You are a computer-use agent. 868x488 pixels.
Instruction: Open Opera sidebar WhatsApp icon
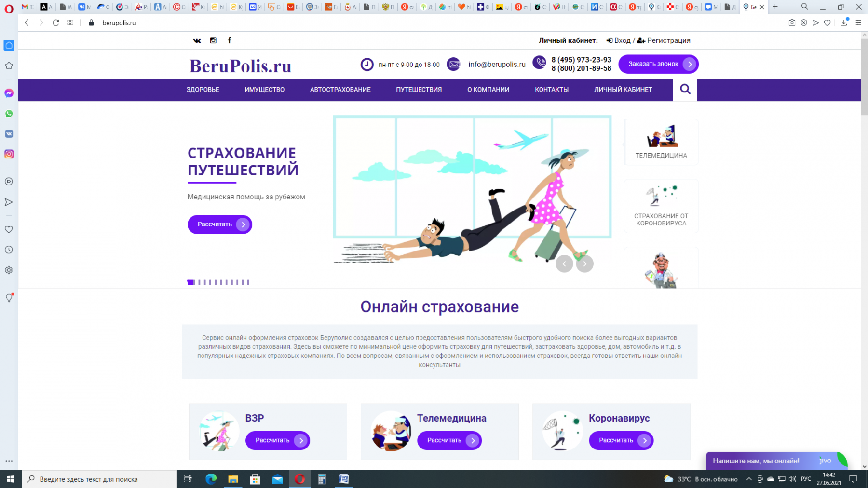(9, 114)
